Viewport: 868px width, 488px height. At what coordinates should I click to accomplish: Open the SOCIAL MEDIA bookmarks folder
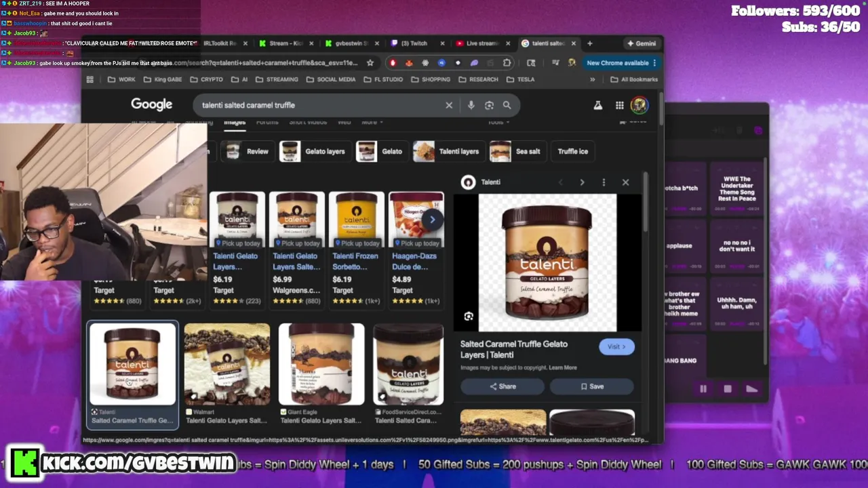tap(331, 79)
